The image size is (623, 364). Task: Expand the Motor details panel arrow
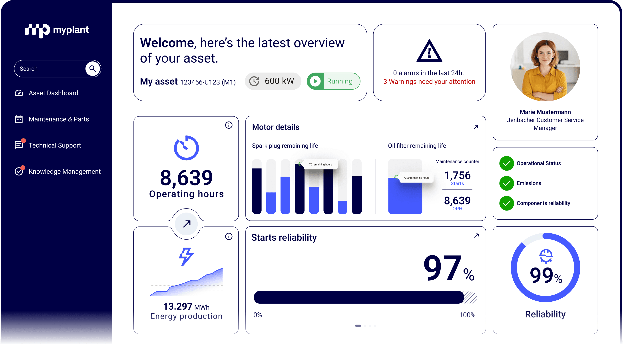(x=476, y=127)
